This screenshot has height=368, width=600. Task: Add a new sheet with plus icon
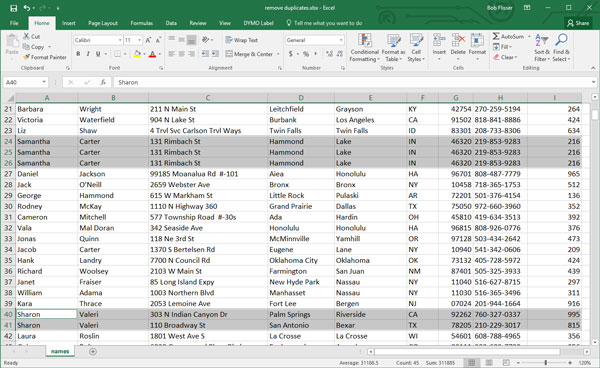pos(93,351)
